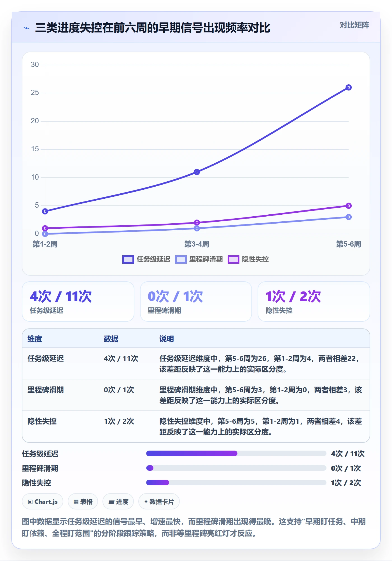Click the 第1-2周 axis label
The width and height of the screenshot is (392, 561).
(x=45, y=244)
